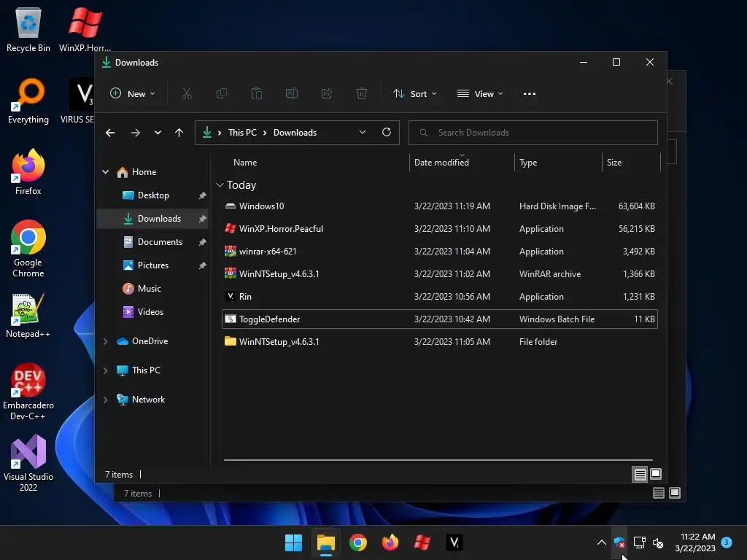The width and height of the screenshot is (747, 560).
Task: Select ToggleDefender batch file
Action: point(440,319)
